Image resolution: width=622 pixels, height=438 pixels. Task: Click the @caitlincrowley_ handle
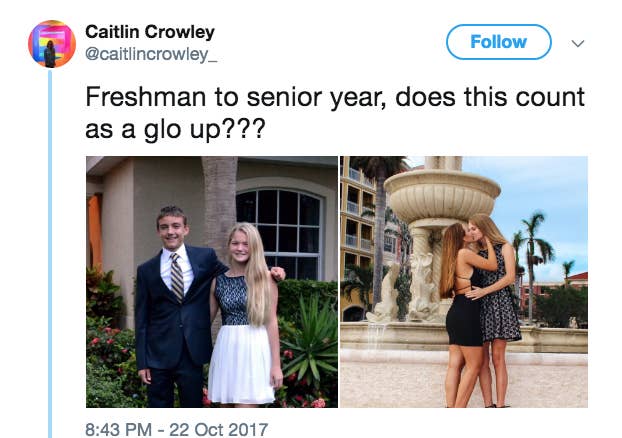pyautogui.click(x=151, y=54)
